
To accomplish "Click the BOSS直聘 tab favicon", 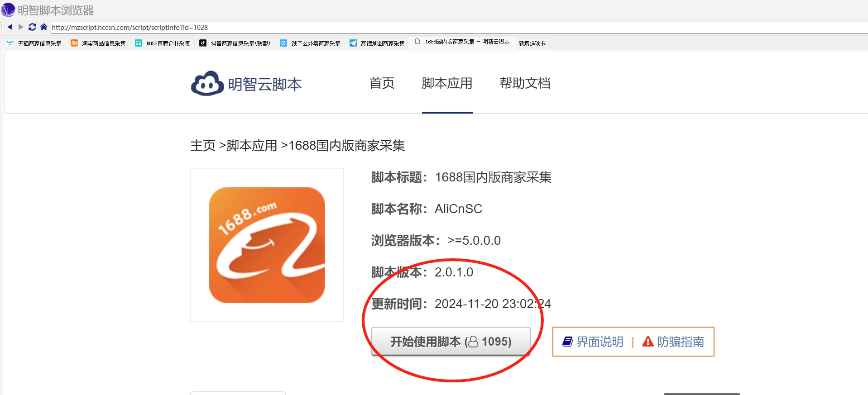I will [139, 43].
